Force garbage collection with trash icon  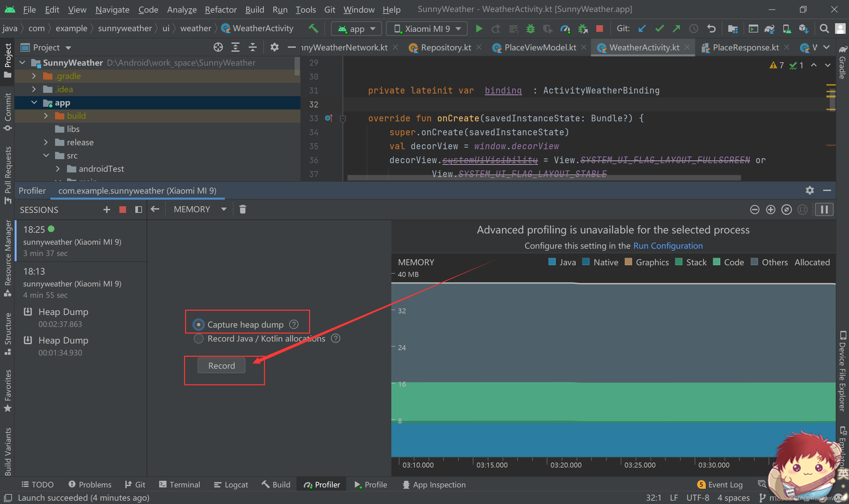(x=242, y=210)
